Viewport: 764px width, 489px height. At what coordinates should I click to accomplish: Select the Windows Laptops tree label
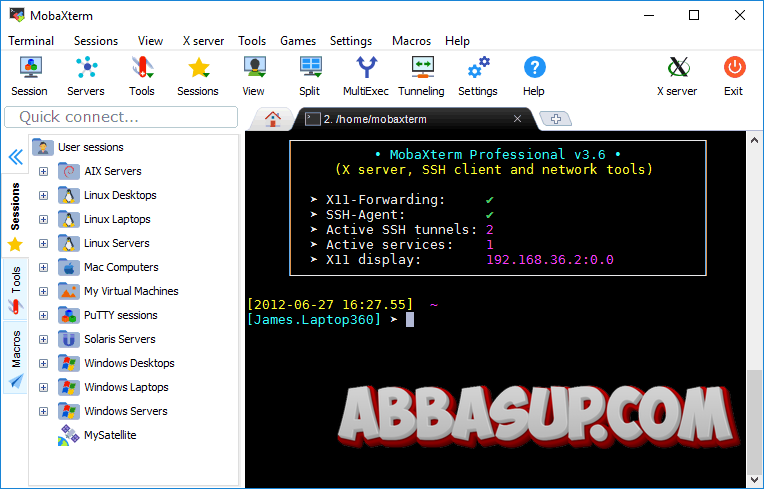click(x=126, y=387)
